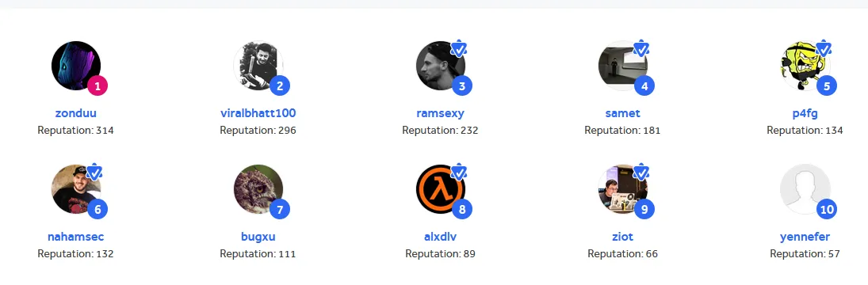
Task: Click the blue rank 10 badge
Action: click(x=827, y=209)
